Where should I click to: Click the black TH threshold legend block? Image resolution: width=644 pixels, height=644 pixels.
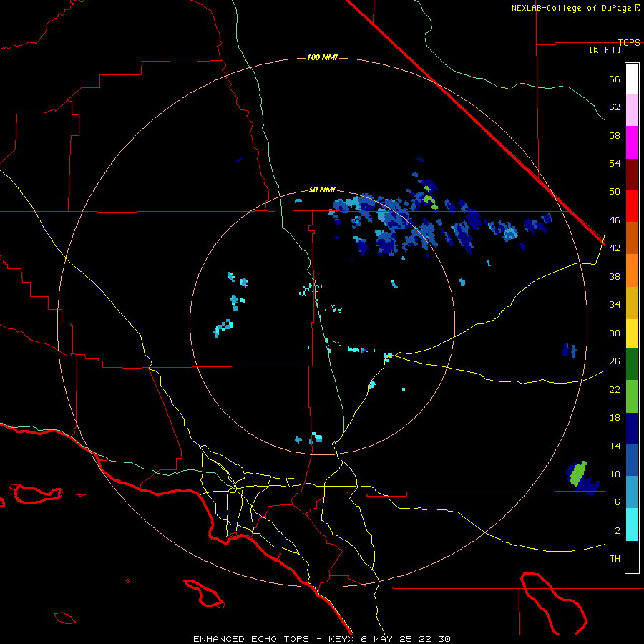pyautogui.click(x=632, y=557)
